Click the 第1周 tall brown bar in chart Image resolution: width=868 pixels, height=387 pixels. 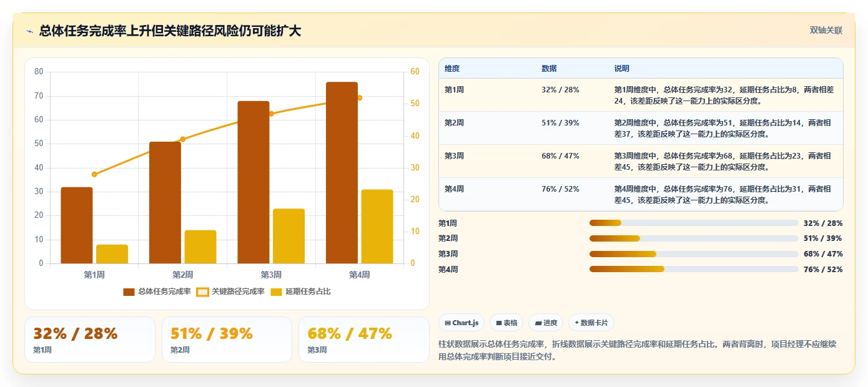coord(77,225)
